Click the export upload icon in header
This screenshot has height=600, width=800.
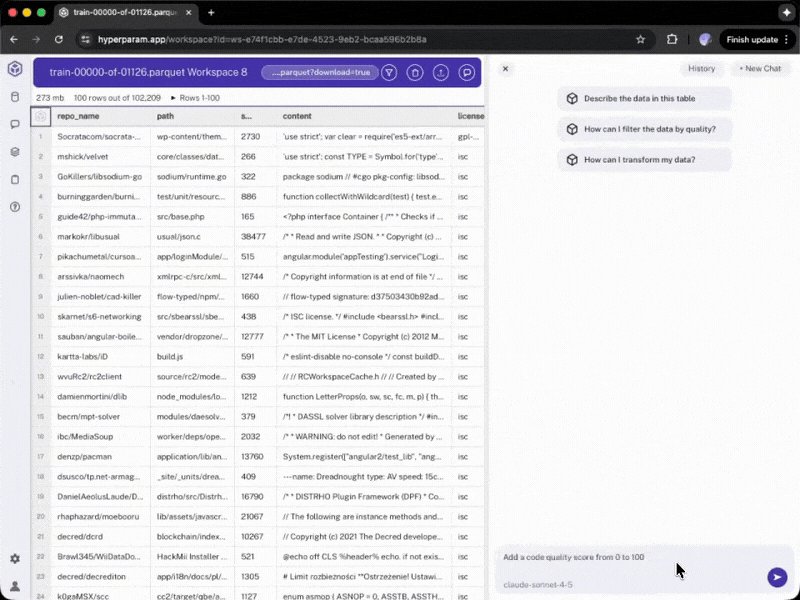pos(441,73)
